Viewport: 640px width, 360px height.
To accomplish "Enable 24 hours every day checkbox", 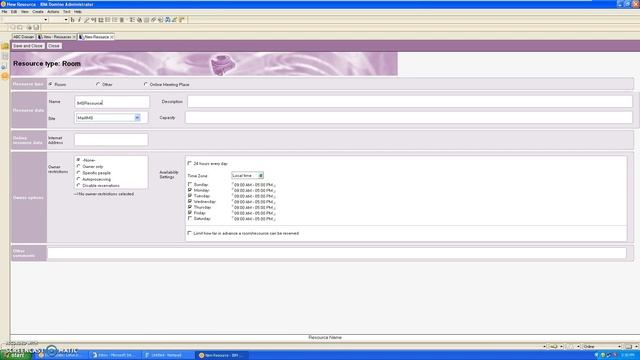I will [x=189, y=163].
